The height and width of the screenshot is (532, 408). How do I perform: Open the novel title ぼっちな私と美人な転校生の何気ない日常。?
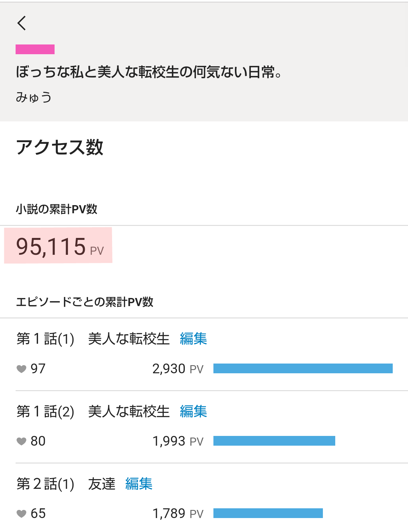(x=148, y=72)
